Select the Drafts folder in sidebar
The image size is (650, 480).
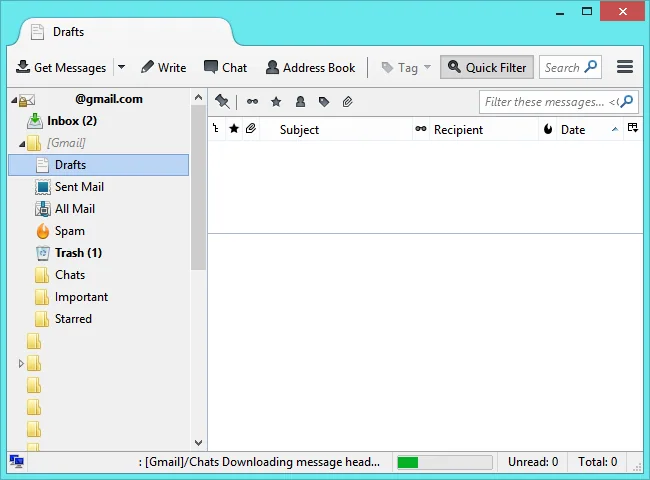tap(99, 165)
